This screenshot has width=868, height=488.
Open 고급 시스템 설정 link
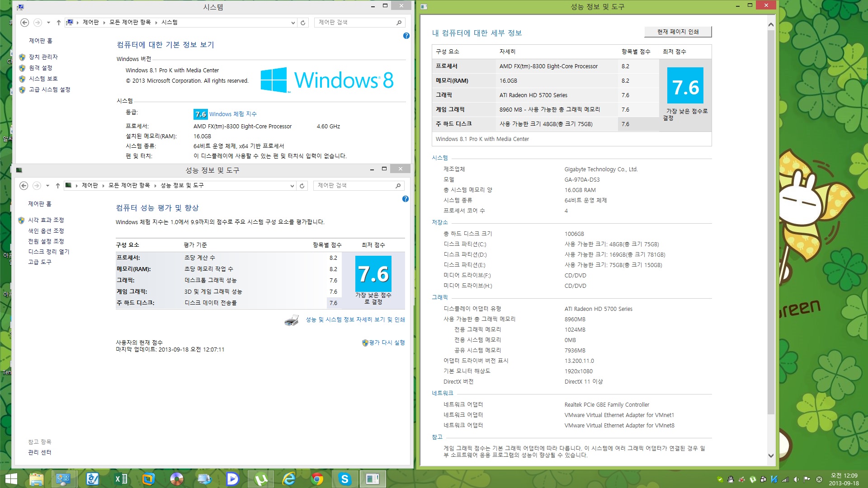(50, 89)
